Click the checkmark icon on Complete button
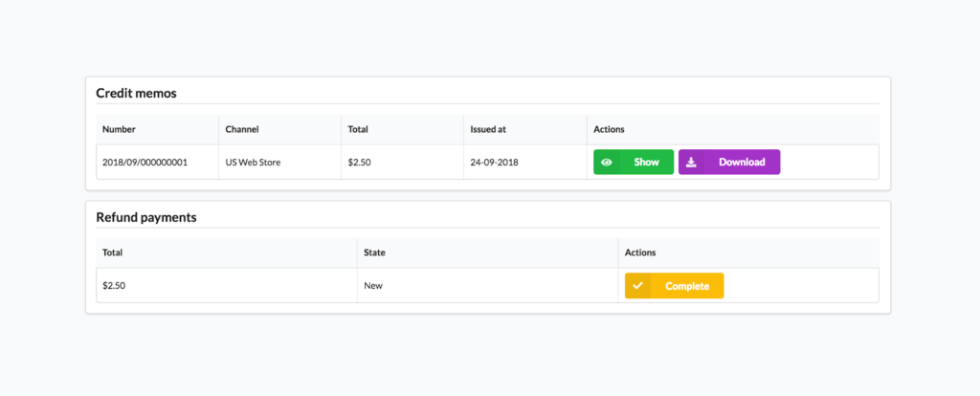 coord(637,285)
